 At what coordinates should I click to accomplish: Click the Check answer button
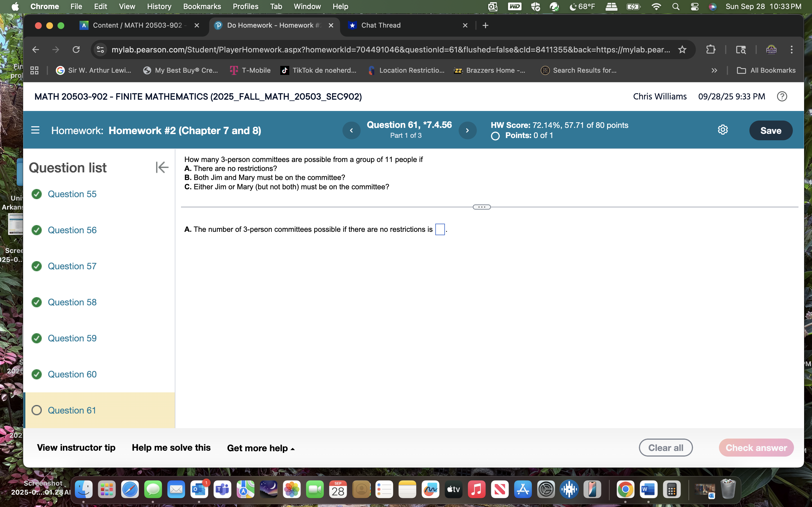[756, 447]
